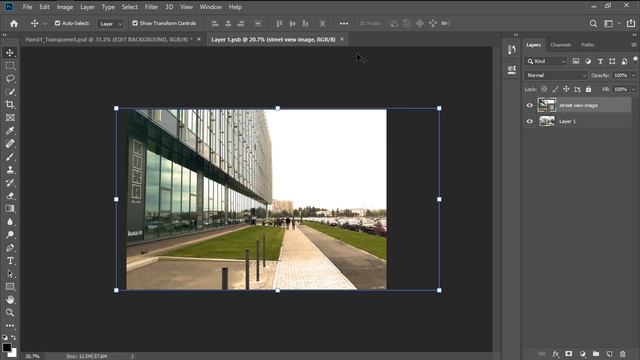Create a new group folder
Screen dimensions: 640x360
point(596,354)
